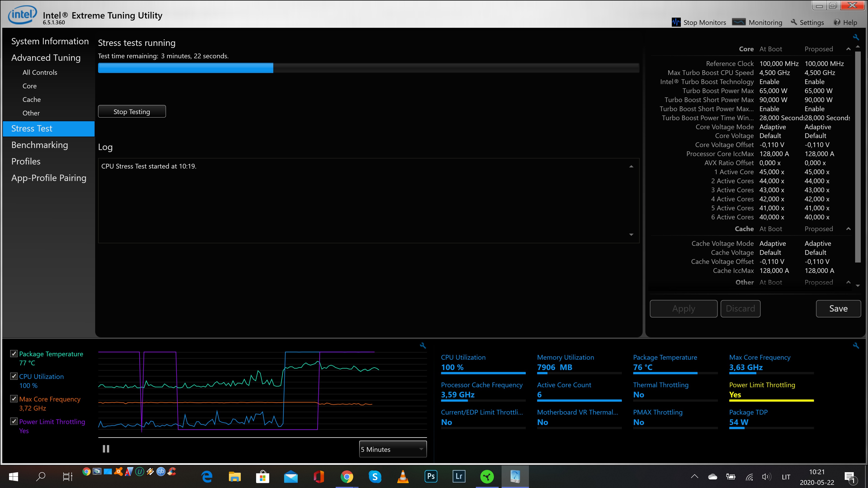Uncheck CPU Utilization graph checkbox
The image size is (868, 488).
(x=14, y=376)
